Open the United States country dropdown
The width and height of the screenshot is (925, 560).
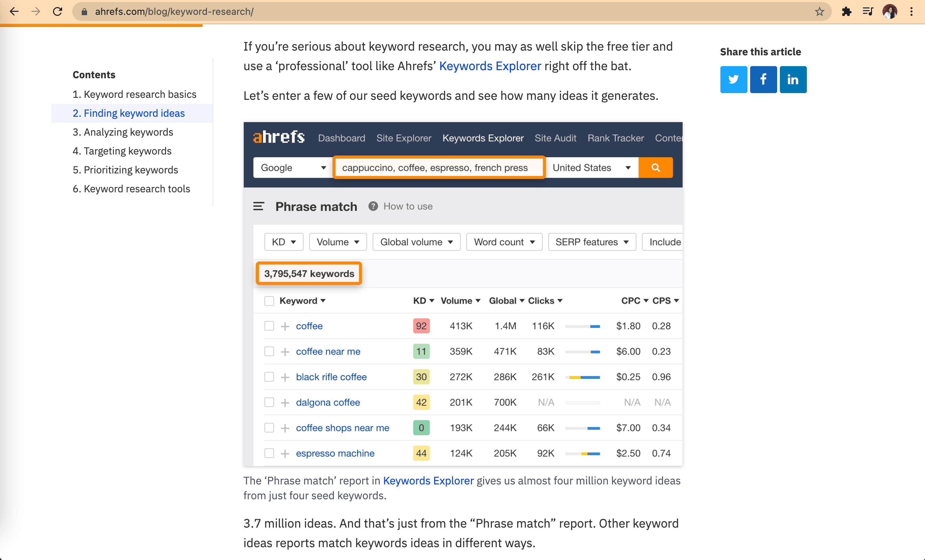click(x=592, y=168)
